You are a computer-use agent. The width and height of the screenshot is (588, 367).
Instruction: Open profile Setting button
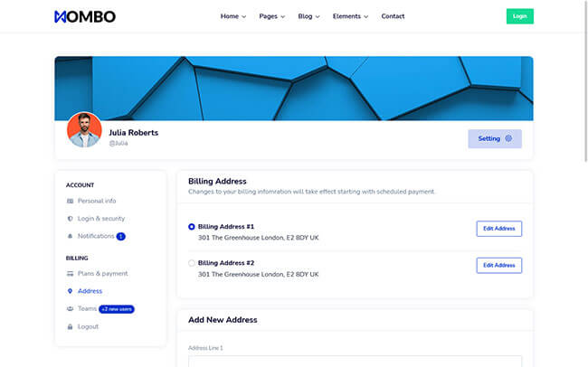point(494,138)
